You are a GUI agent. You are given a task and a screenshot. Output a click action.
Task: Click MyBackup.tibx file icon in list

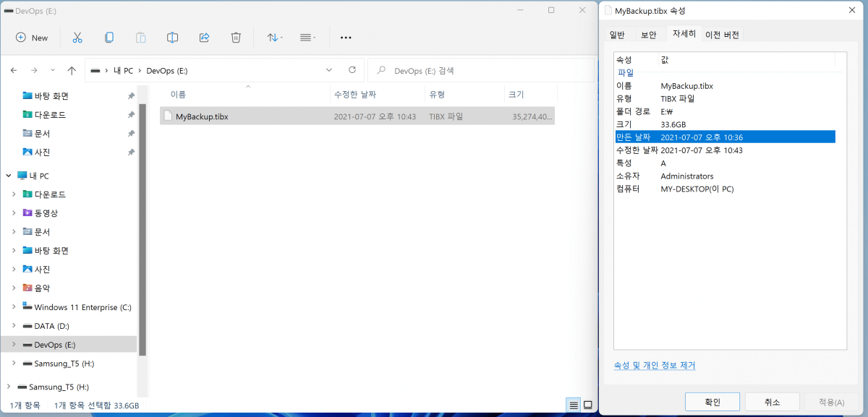(x=169, y=116)
